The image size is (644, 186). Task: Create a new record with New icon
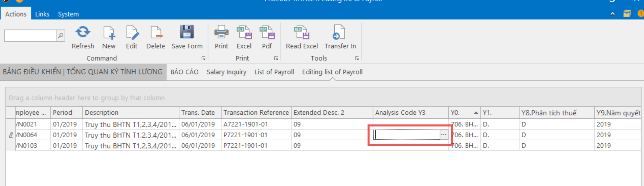109,33
